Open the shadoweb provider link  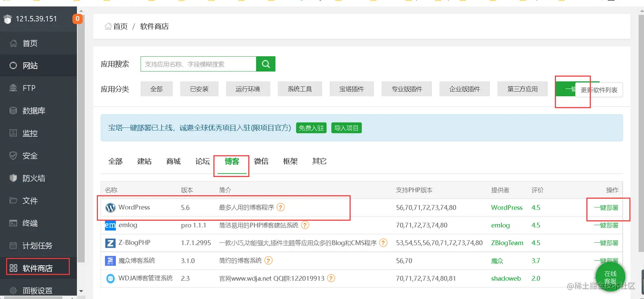point(506,278)
